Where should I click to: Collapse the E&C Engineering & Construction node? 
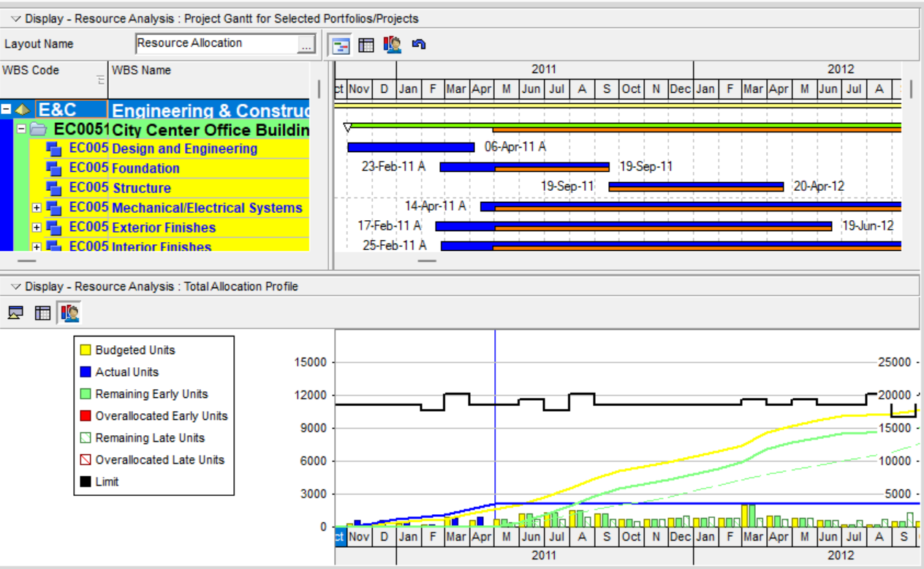tap(7, 110)
